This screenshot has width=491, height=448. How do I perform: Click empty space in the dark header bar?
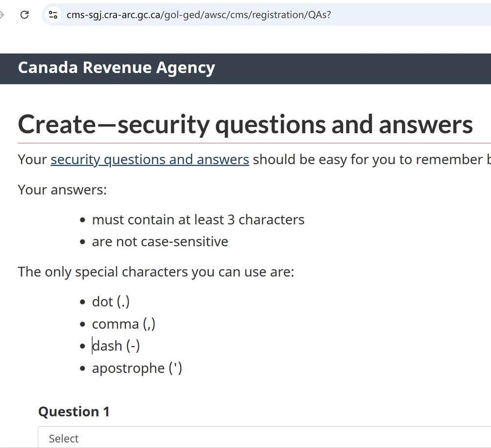tap(352, 68)
